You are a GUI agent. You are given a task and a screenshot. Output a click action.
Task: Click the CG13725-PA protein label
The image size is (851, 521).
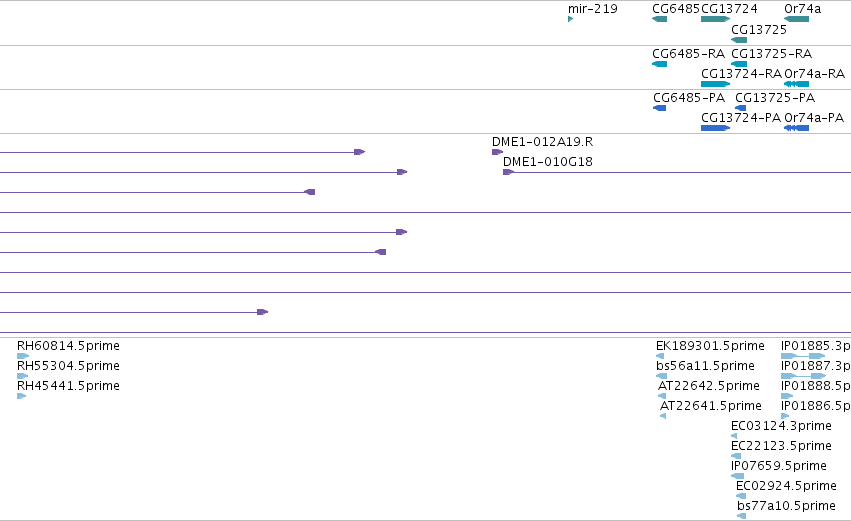click(x=775, y=98)
